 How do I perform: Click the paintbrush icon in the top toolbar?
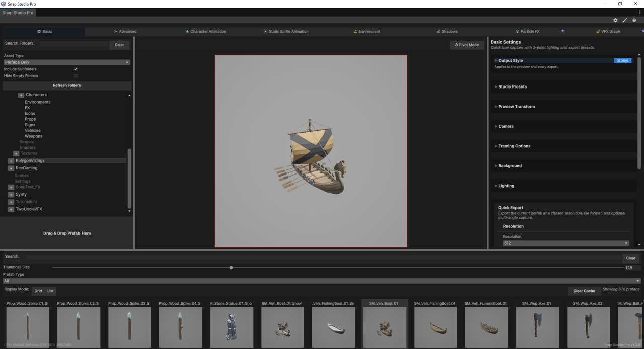click(x=625, y=20)
